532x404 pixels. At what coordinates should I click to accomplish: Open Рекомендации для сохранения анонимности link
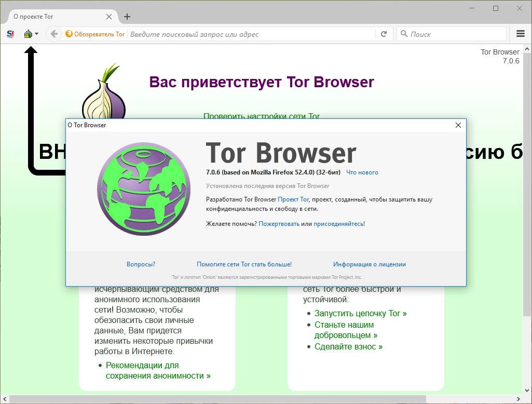[158, 370]
